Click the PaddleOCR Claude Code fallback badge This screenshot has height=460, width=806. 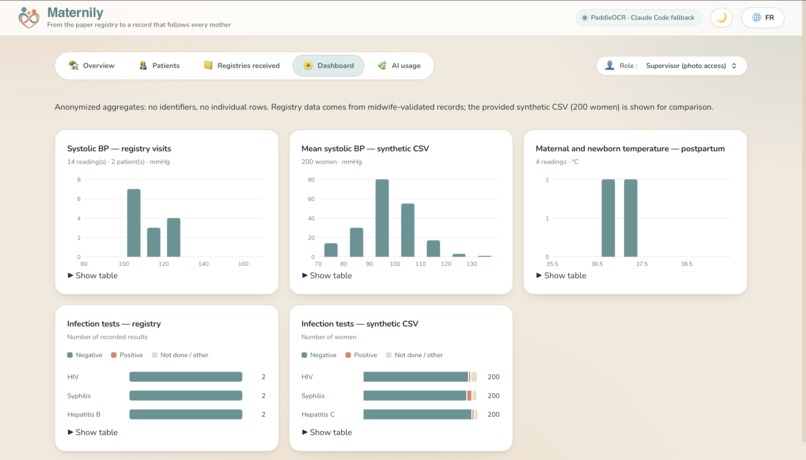click(638, 17)
